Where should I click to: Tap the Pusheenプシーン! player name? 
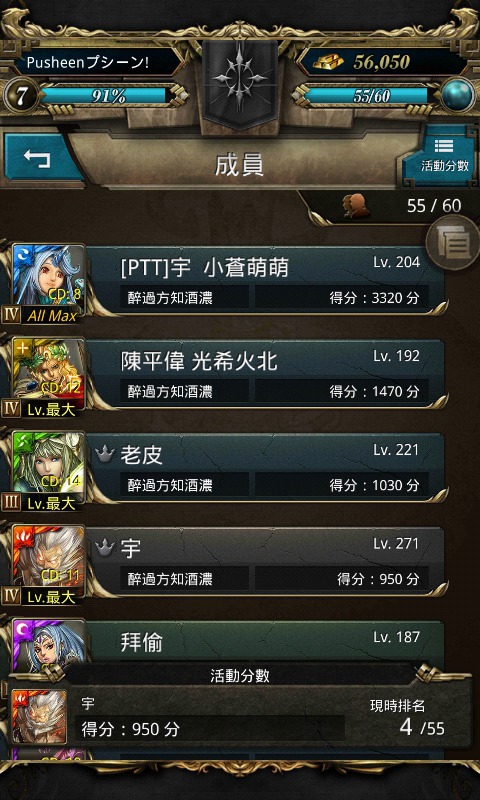(88, 63)
